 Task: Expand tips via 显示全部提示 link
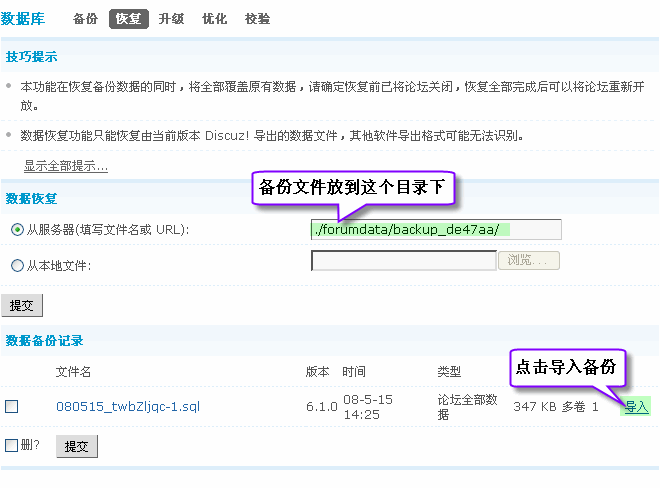pos(66,166)
